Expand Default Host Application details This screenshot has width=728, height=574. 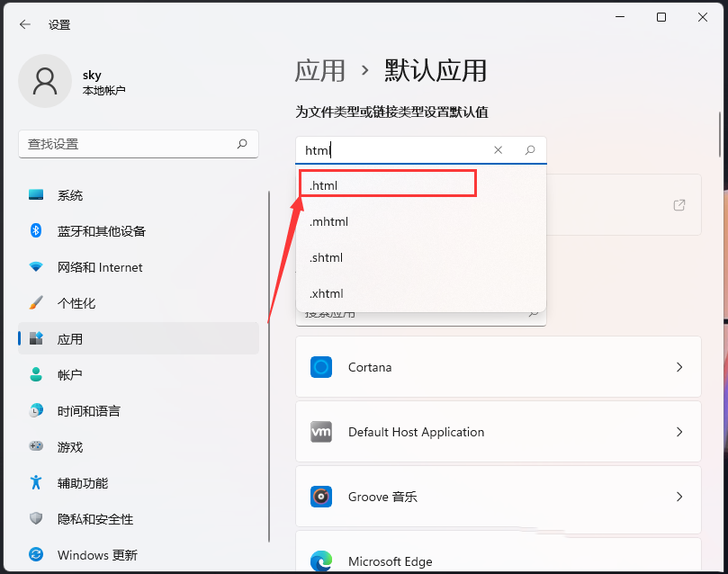[679, 432]
